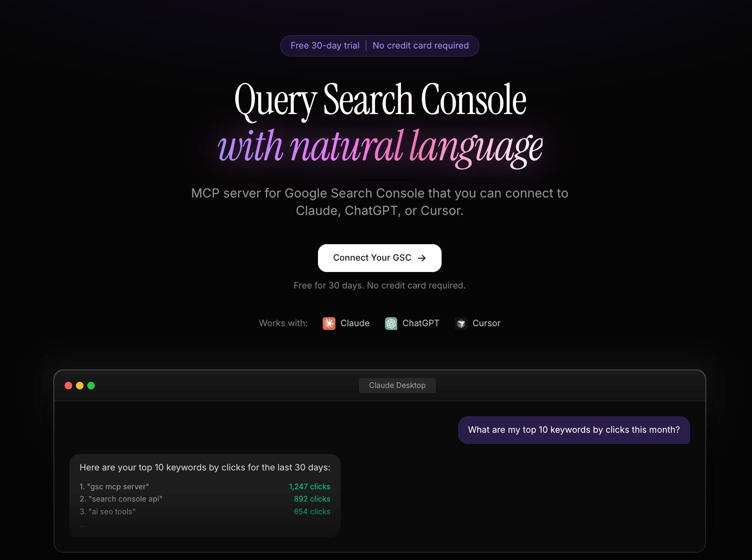752x560 pixels.
Task: Click the Claude Desktop window title tab
Action: pos(397,386)
